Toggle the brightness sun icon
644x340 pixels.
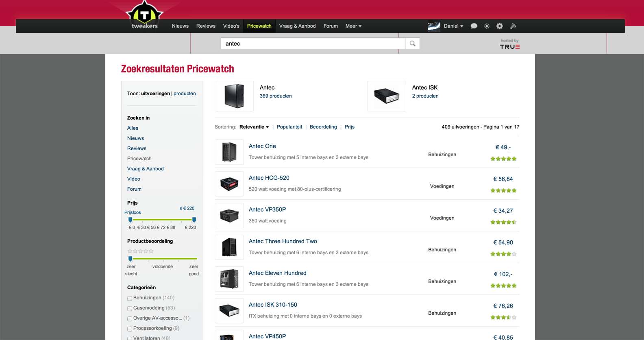[487, 26]
